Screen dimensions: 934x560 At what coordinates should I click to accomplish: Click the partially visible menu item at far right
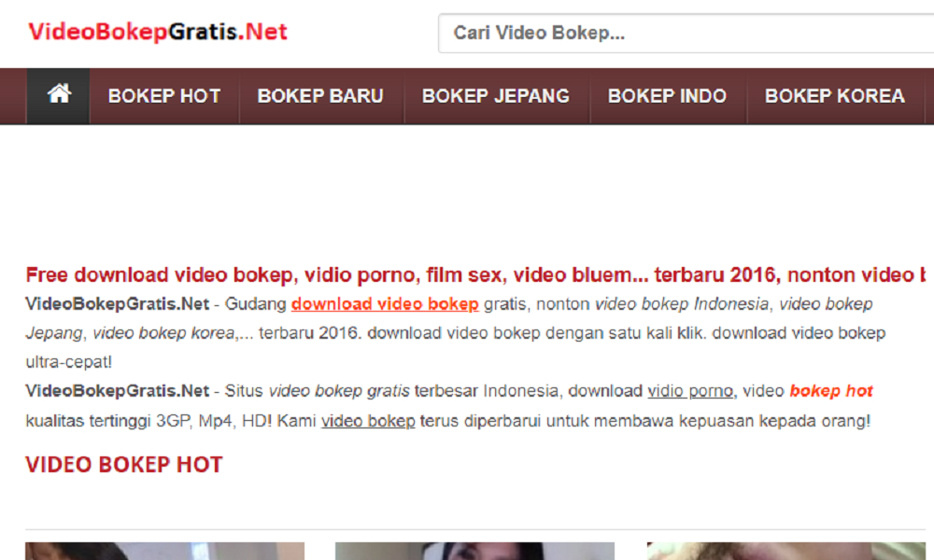930,94
